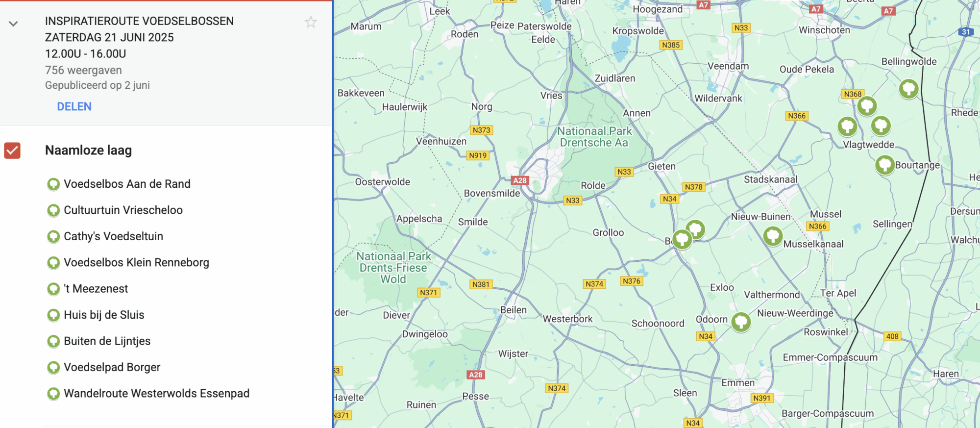Select the tree marker near Musselkanaal
The image size is (980, 428).
772,236
